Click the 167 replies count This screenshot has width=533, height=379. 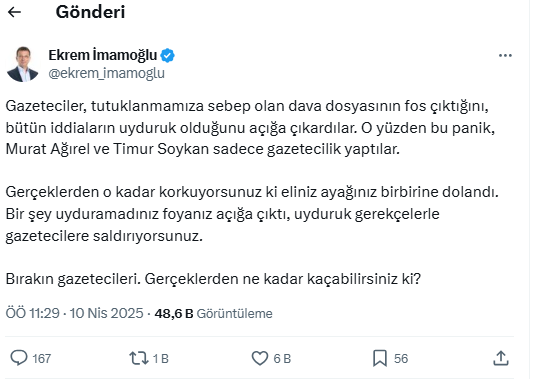click(41, 359)
